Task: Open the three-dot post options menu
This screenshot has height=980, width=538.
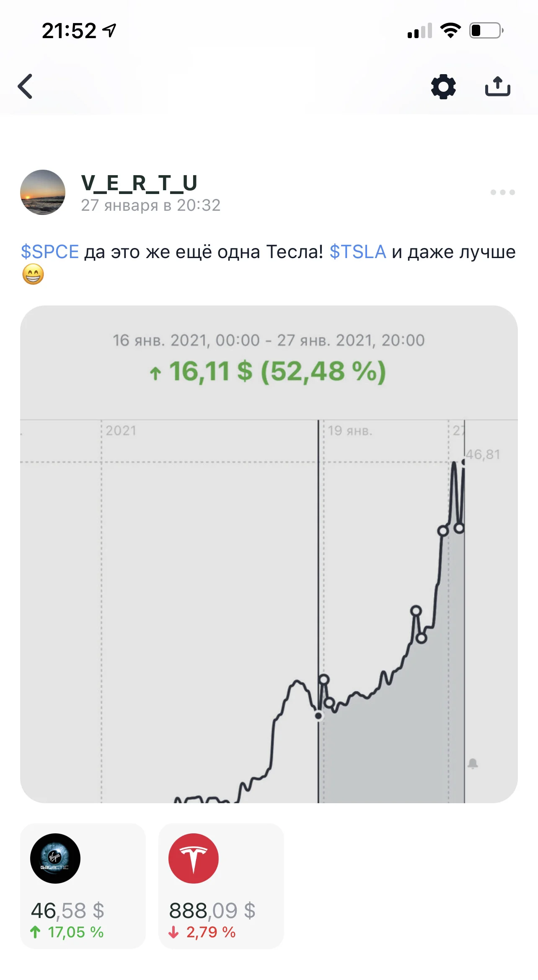Action: [503, 192]
